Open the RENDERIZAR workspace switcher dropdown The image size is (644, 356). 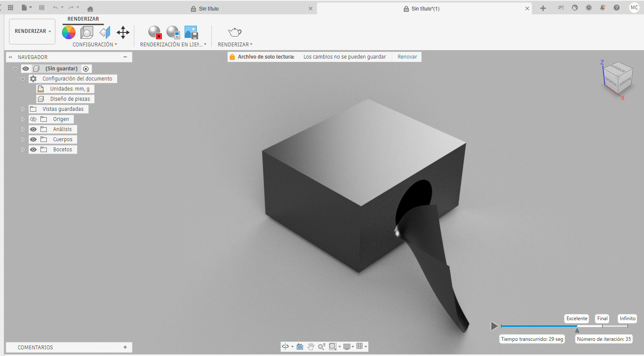tap(32, 31)
